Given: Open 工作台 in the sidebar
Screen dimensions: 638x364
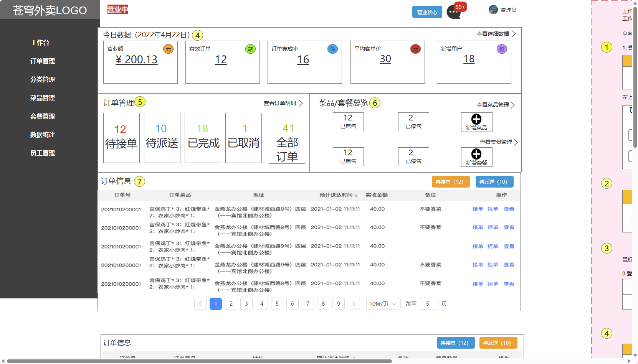Looking at the screenshot, I should point(40,43).
